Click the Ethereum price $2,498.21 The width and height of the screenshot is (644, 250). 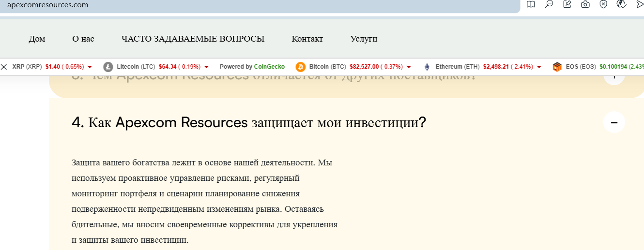pyautogui.click(x=495, y=67)
